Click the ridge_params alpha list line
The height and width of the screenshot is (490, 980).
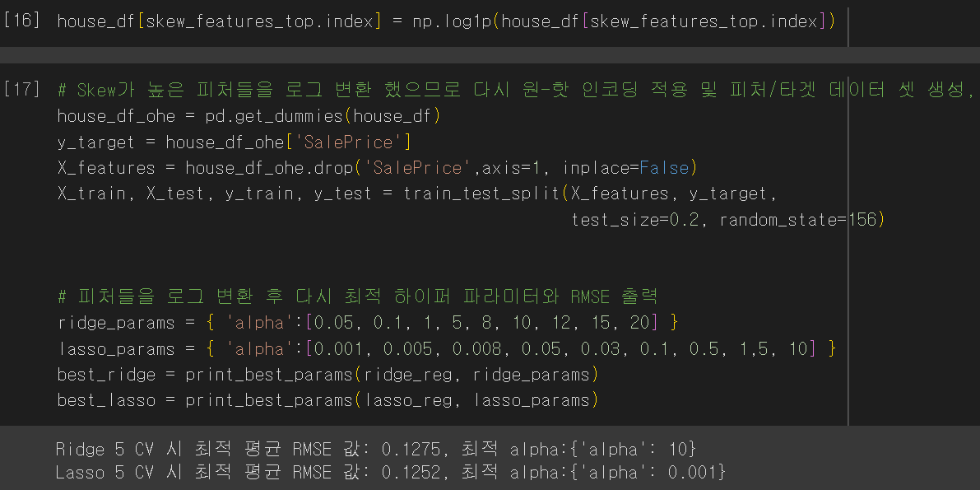click(x=368, y=323)
